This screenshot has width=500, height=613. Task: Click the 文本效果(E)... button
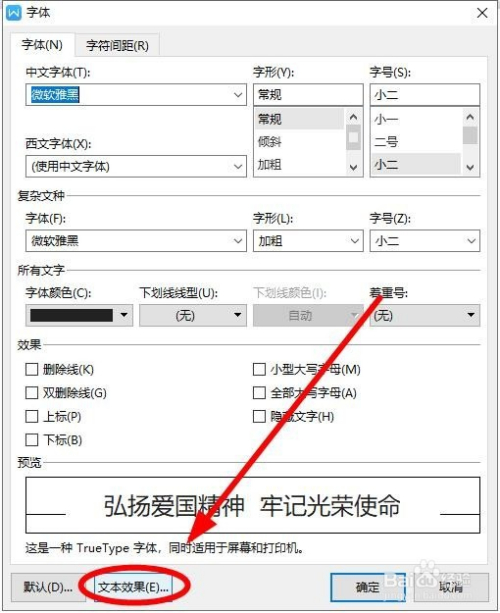click(x=133, y=587)
